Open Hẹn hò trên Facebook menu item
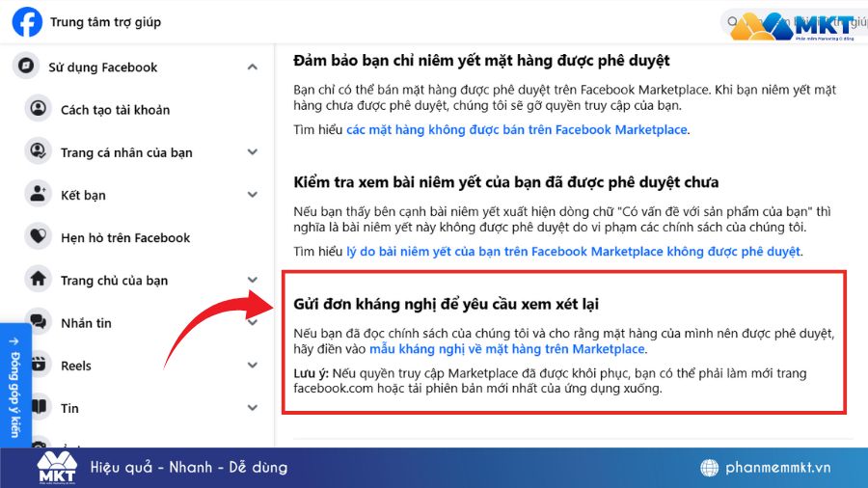Screen dimensions: 868x488 click(125, 238)
